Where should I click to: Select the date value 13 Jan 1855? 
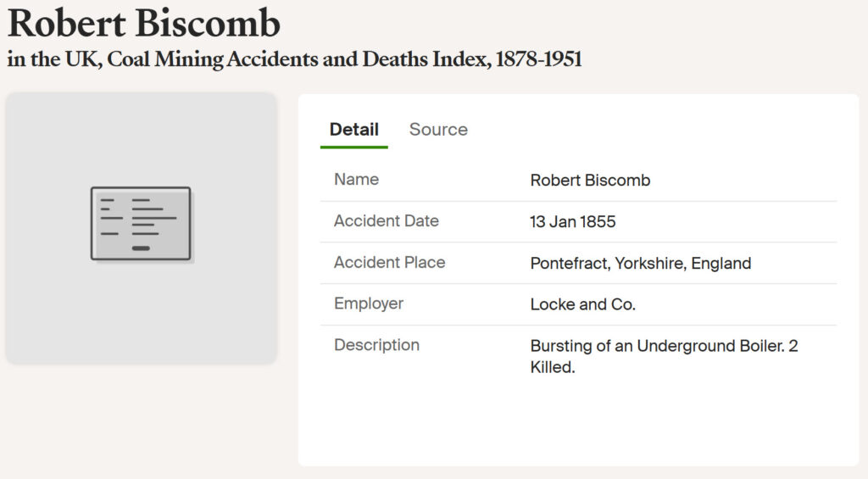click(572, 222)
